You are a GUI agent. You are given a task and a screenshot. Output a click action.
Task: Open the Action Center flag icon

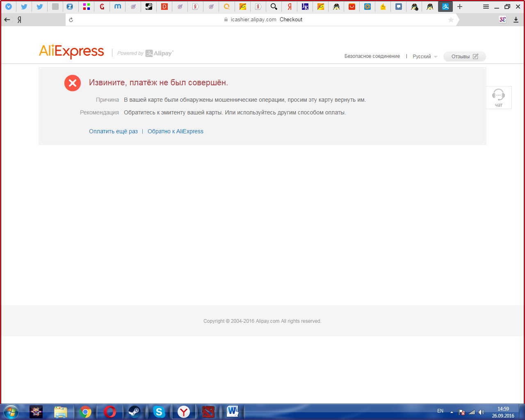(462, 412)
